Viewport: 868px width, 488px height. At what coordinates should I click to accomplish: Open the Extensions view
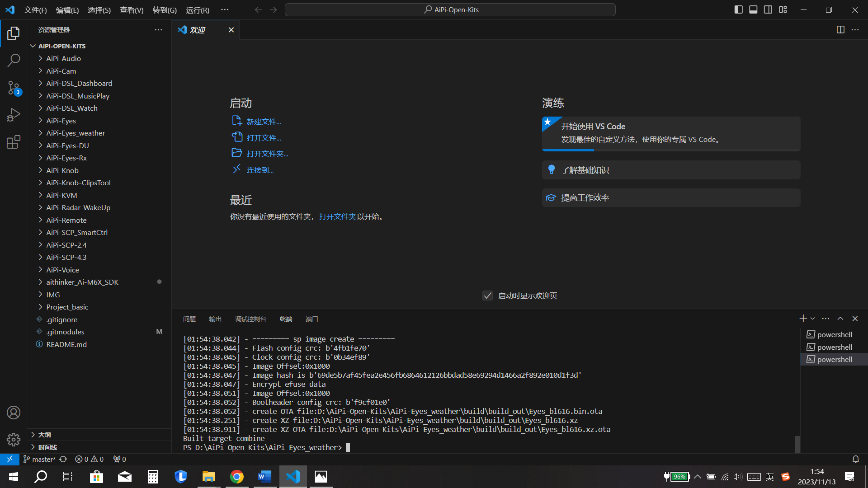(14, 142)
